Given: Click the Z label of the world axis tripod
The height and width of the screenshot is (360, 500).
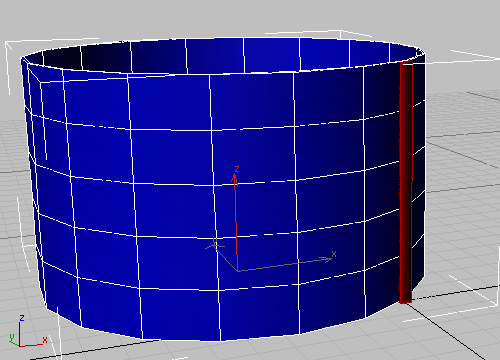Looking at the screenshot, I should click(x=22, y=318).
